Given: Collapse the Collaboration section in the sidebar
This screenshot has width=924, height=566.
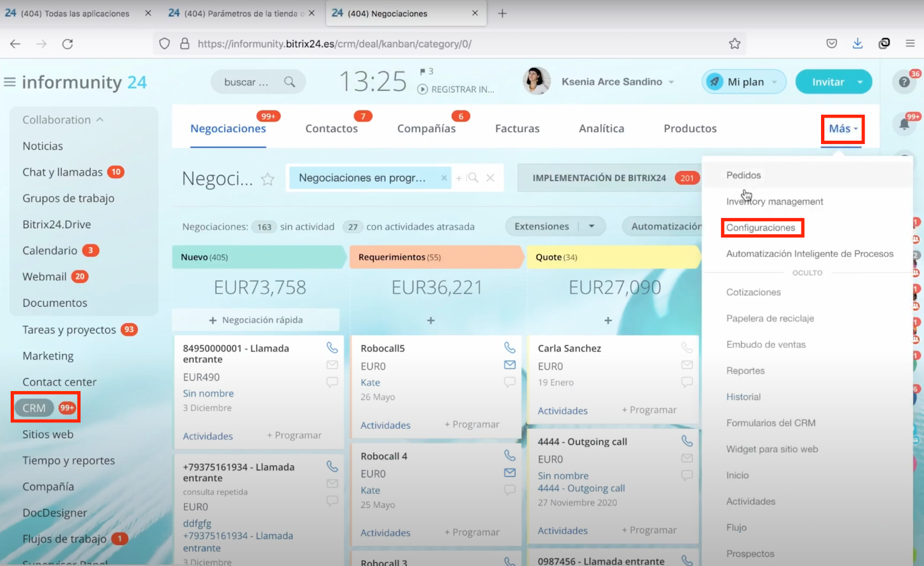Looking at the screenshot, I should coord(100,120).
